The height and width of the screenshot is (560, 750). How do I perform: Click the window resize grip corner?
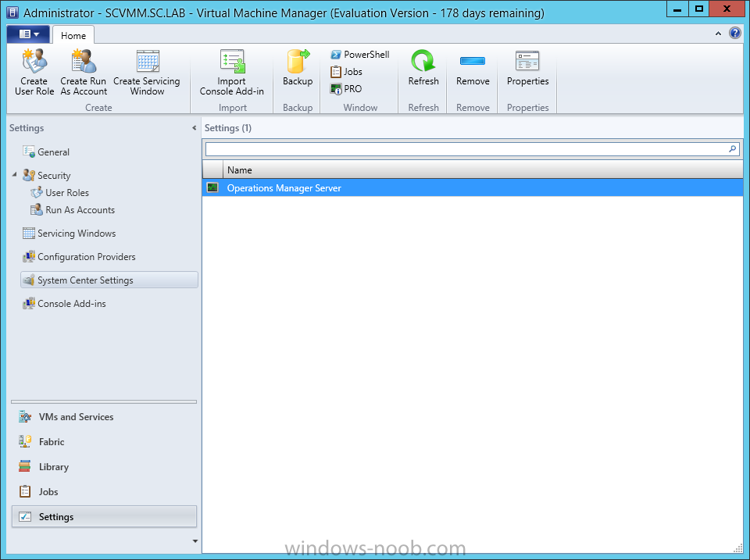(738, 549)
